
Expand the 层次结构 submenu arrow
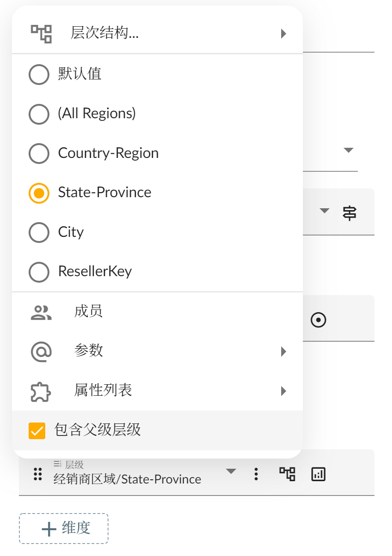point(283,34)
